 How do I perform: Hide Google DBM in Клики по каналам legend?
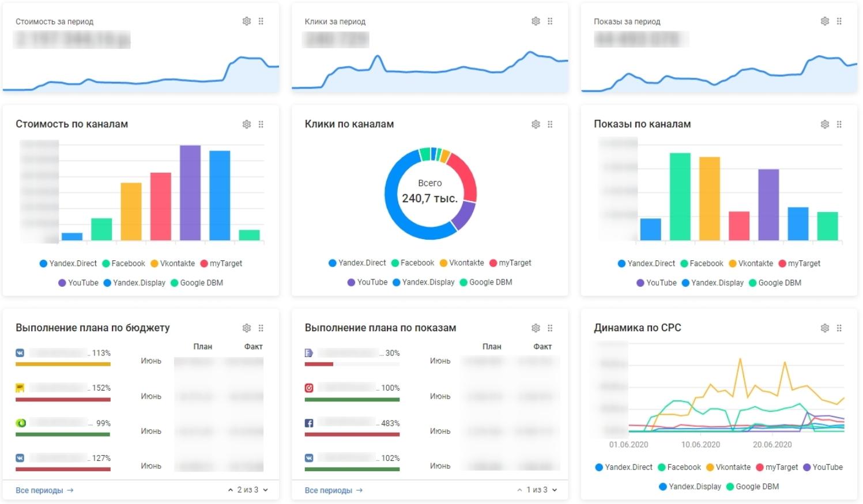point(485,282)
